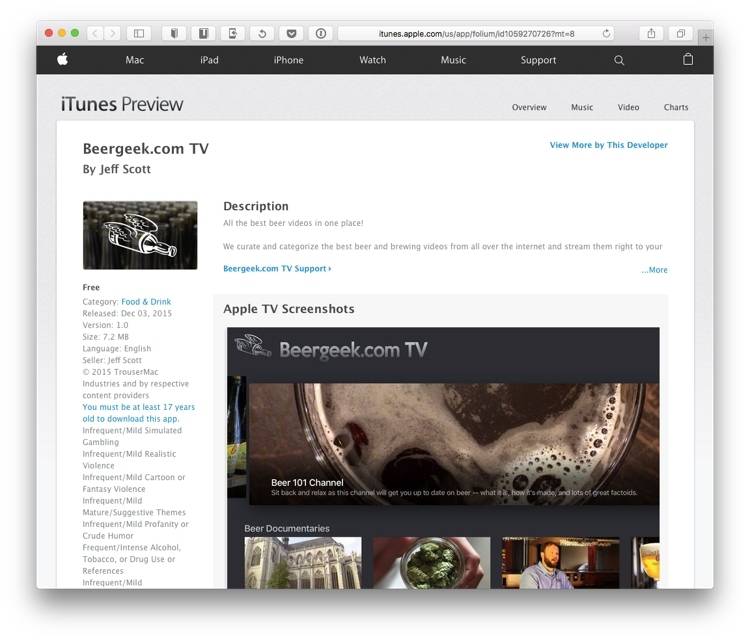Image resolution: width=750 pixels, height=641 pixels.
Task: Click the Description heading
Action: (x=256, y=206)
